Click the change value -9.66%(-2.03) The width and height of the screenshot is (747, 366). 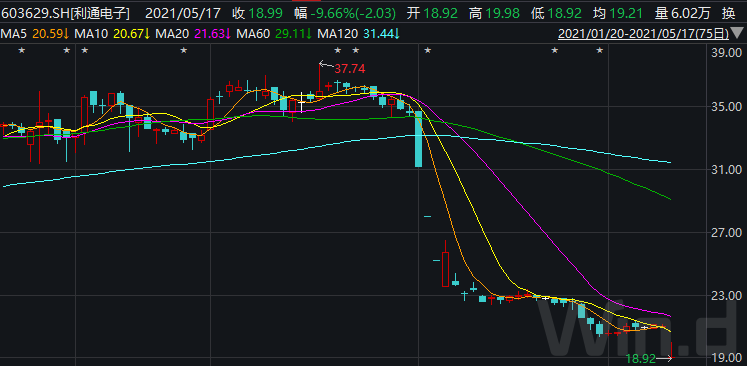click(353, 14)
